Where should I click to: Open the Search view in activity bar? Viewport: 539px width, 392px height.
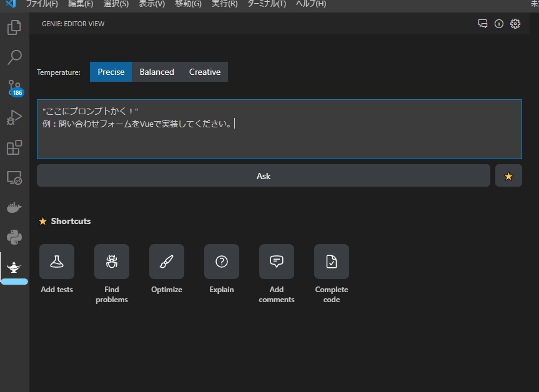(x=14, y=58)
